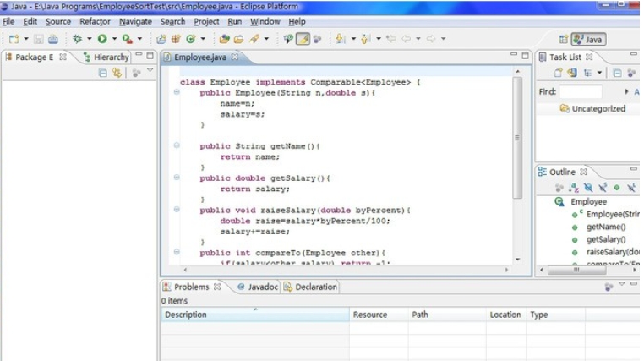The image size is (644, 361).
Task: Open the New Java Class dropdown arrow
Action: [203, 39]
